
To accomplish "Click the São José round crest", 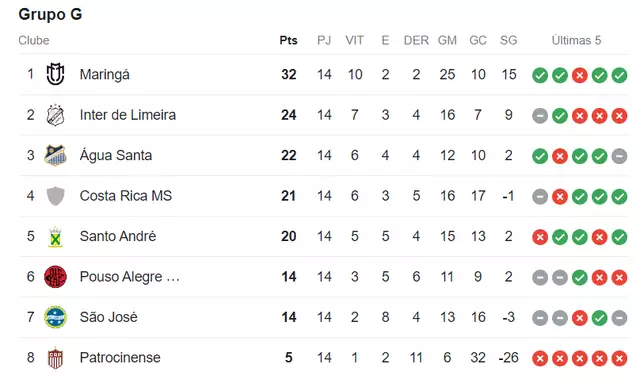I will (55, 317).
